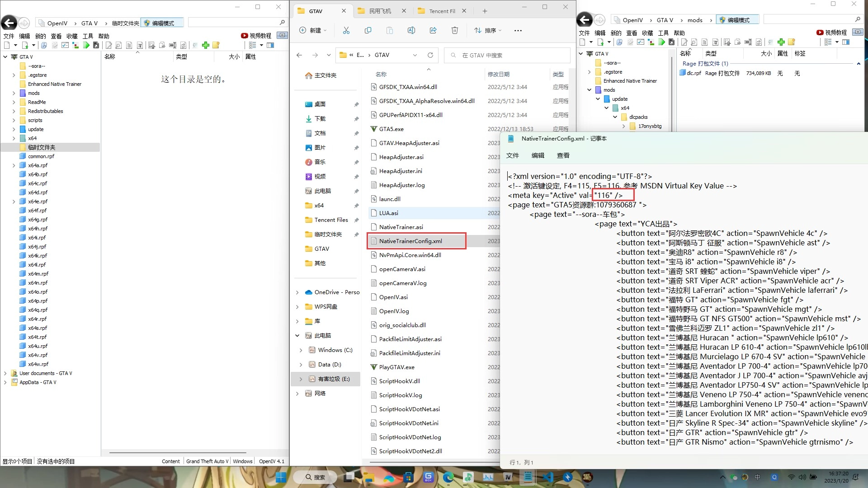Toggle 编辑模式 edit mode in right OpenIV window
The height and width of the screenshot is (488, 868).
tap(738, 20)
